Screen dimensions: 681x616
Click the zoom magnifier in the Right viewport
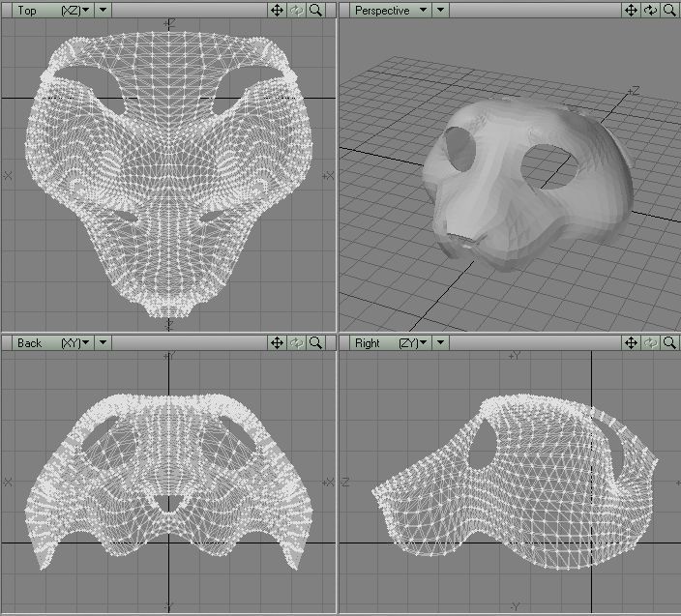point(669,343)
